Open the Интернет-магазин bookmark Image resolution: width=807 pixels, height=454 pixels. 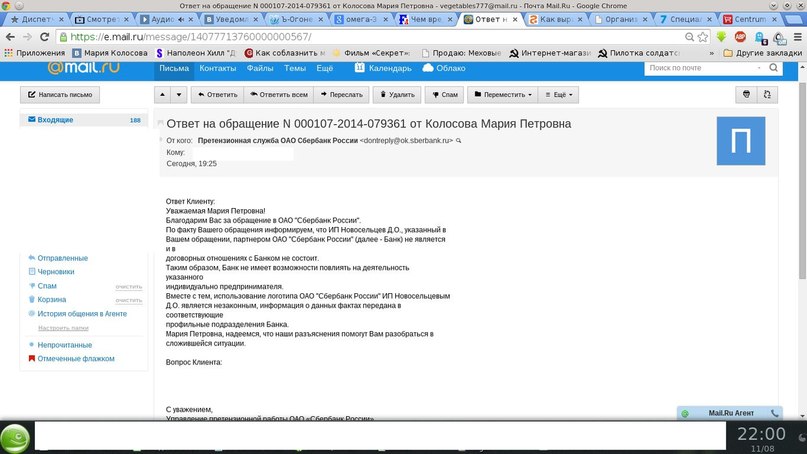[550, 53]
